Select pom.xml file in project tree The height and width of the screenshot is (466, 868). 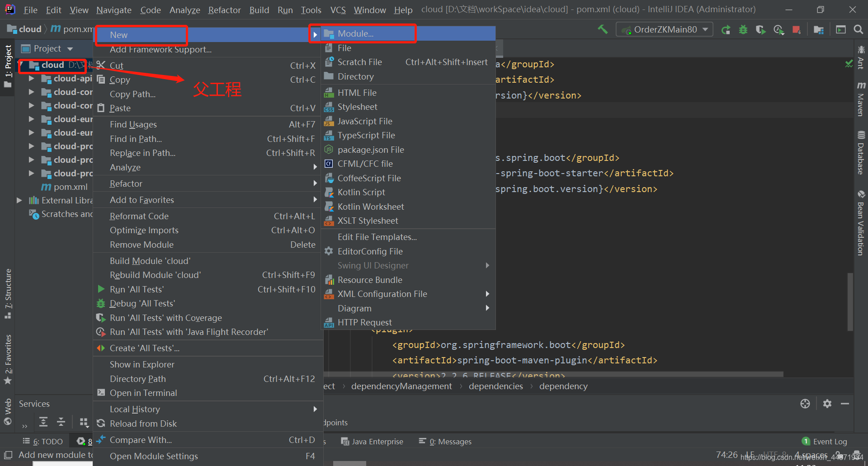coord(65,187)
